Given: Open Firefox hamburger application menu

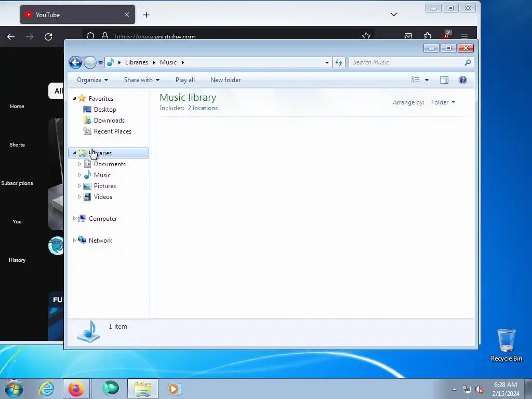Looking at the screenshot, I should tap(464, 36).
